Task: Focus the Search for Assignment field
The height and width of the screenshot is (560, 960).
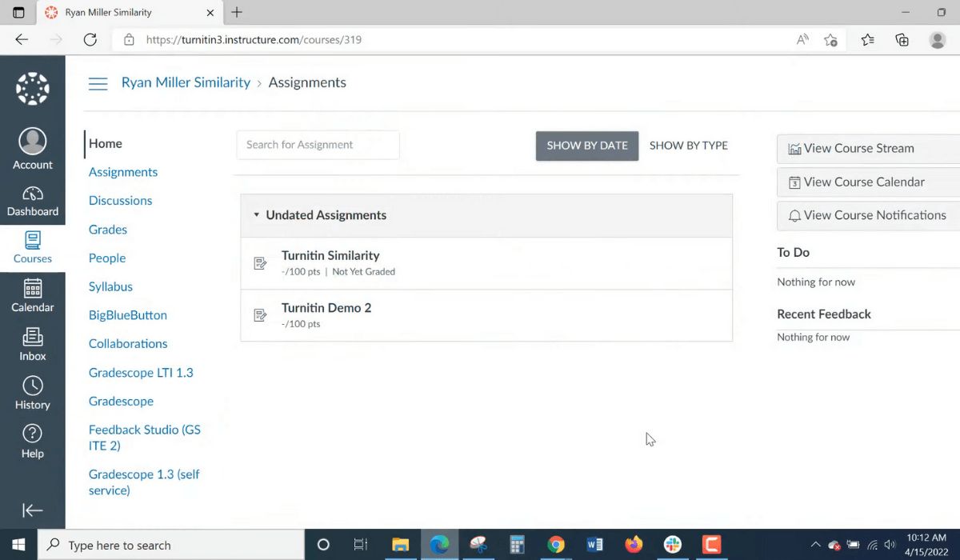Action: pyautogui.click(x=318, y=145)
